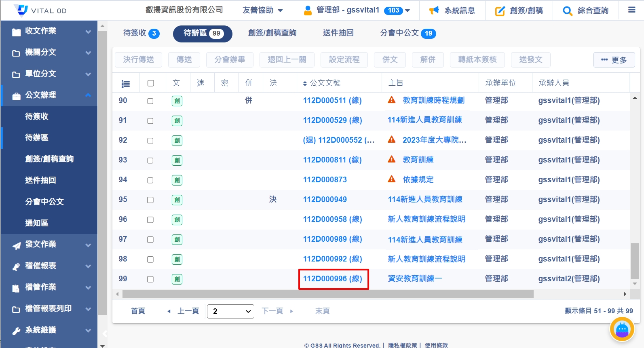Open document 112D000996 (線) link
The image size is (644, 348).
coord(332,279)
